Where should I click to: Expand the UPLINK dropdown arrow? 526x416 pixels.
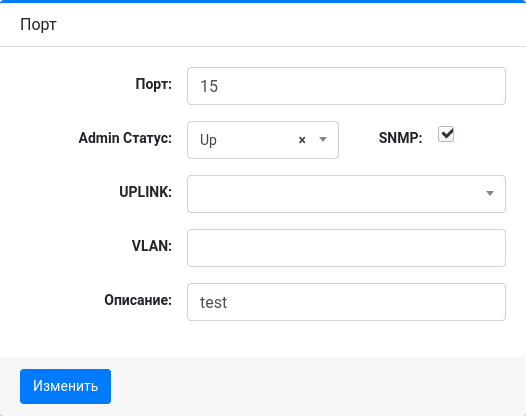[490, 193]
